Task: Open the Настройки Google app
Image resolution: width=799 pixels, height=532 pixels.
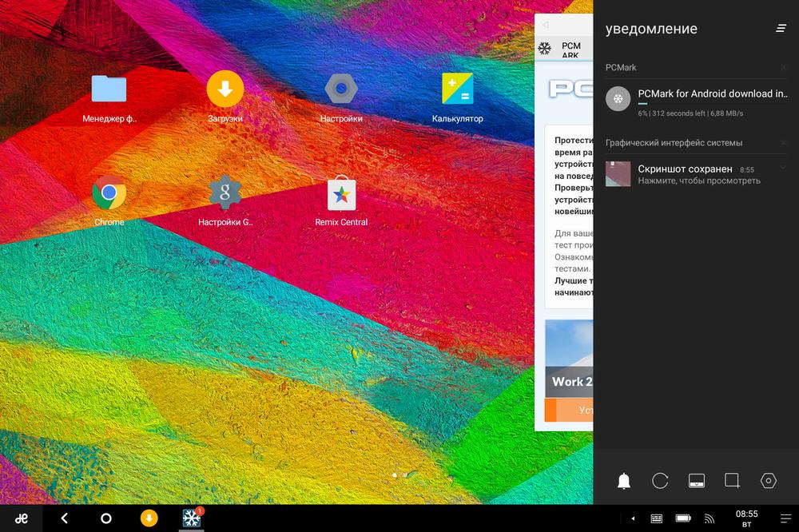Action: coord(225,193)
